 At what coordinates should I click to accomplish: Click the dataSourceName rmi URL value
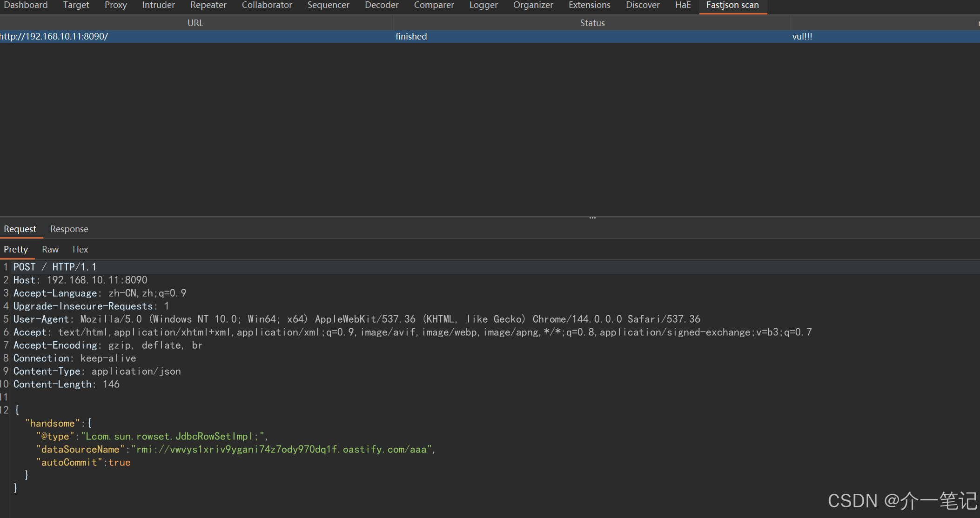pos(282,450)
